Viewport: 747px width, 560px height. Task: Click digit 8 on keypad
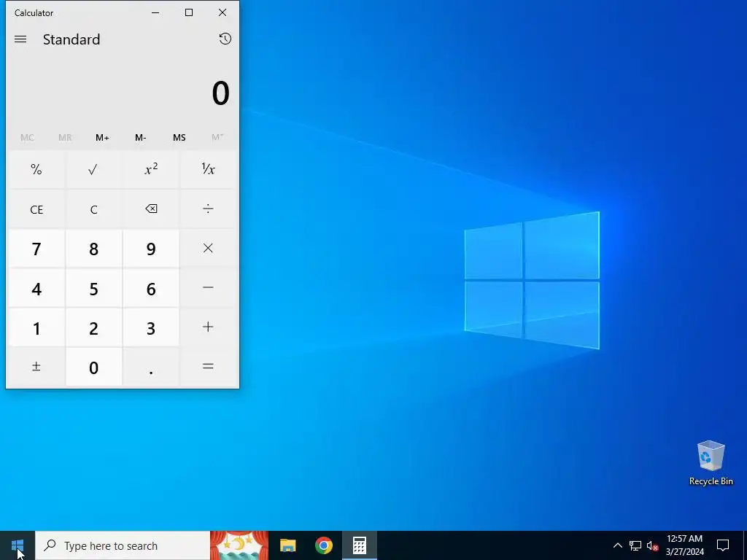(93, 248)
